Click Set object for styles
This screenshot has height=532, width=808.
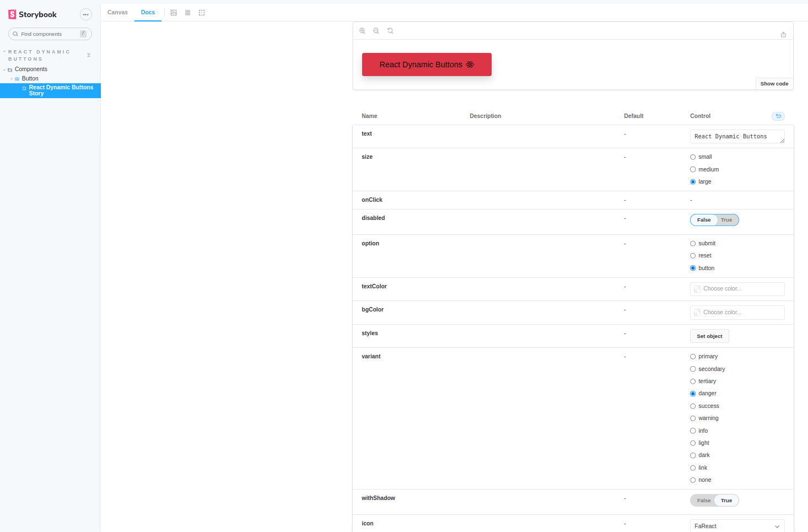[709, 336]
